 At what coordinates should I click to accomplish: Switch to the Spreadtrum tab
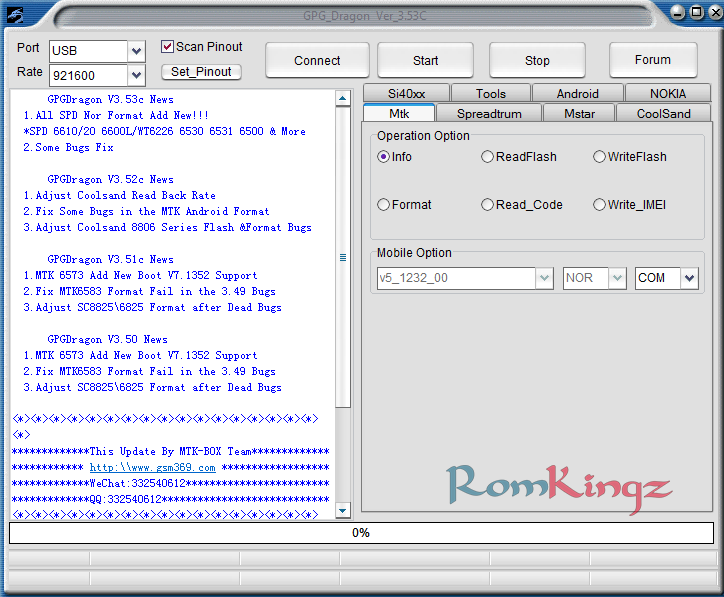point(489,114)
